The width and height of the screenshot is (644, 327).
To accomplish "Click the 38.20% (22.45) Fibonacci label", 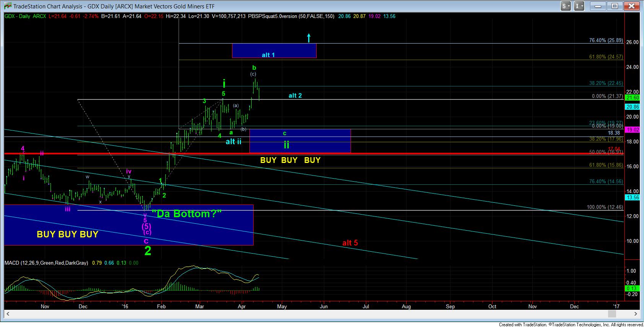I will point(606,83).
